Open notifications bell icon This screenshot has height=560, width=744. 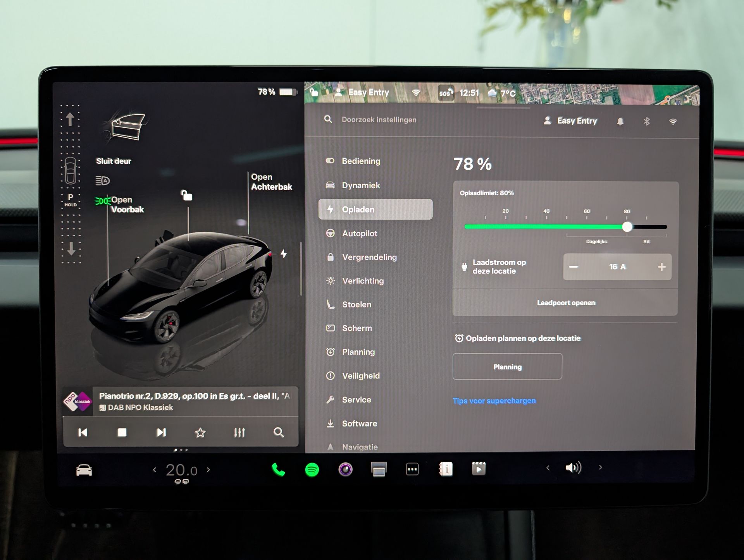point(620,122)
